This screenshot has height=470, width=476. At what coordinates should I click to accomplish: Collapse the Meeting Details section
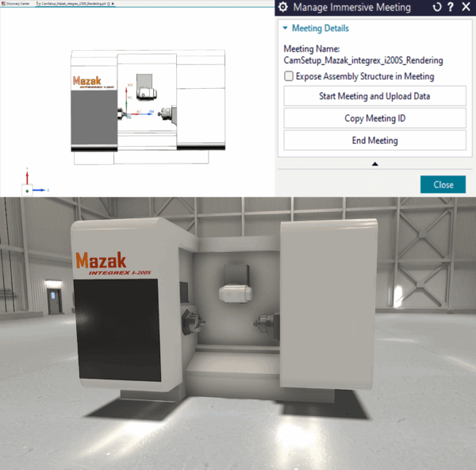click(x=286, y=29)
